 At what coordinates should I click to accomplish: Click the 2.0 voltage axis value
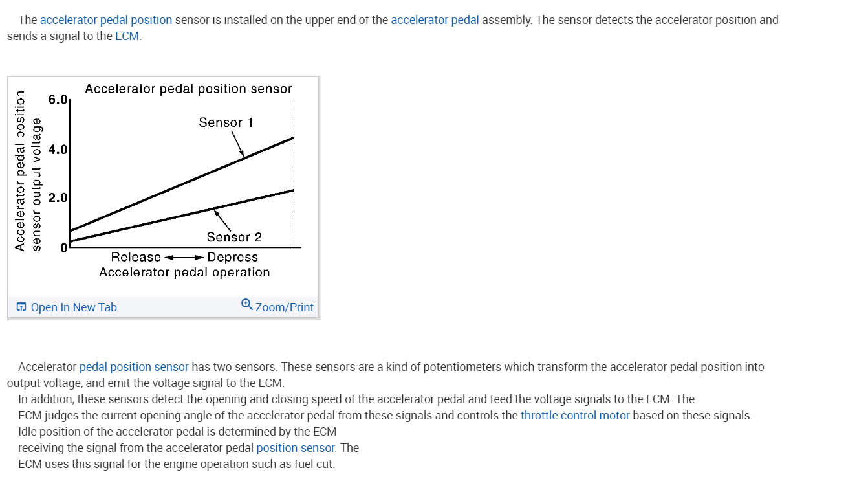click(58, 198)
